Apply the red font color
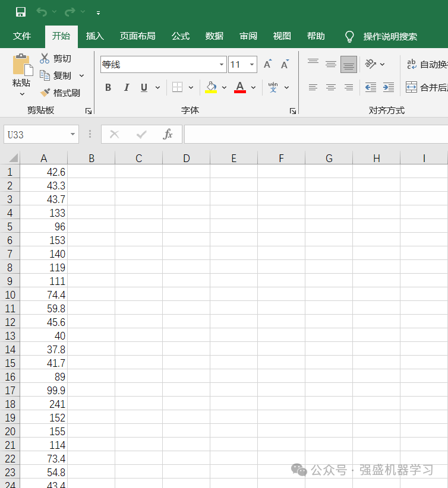The image size is (448, 488). pos(240,87)
